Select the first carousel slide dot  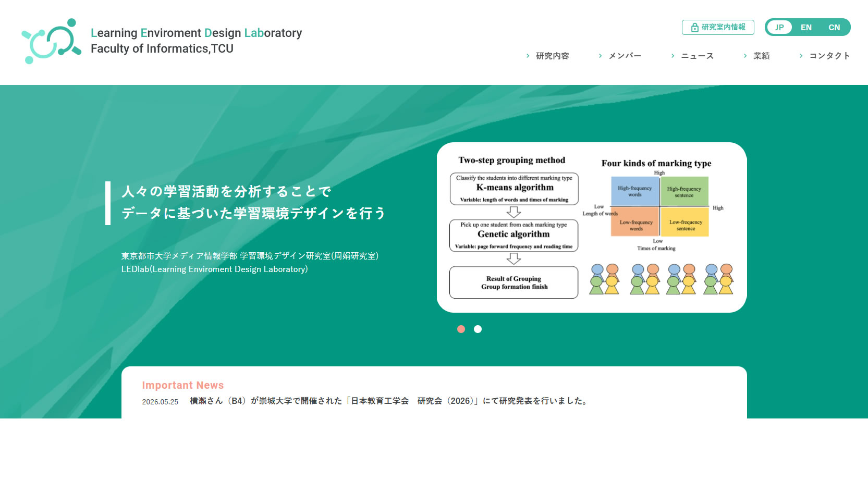point(461,329)
